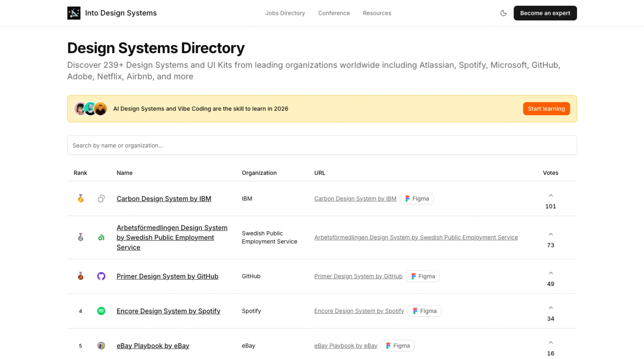
Task: Click the Spotify logo icon
Action: pyautogui.click(x=101, y=311)
